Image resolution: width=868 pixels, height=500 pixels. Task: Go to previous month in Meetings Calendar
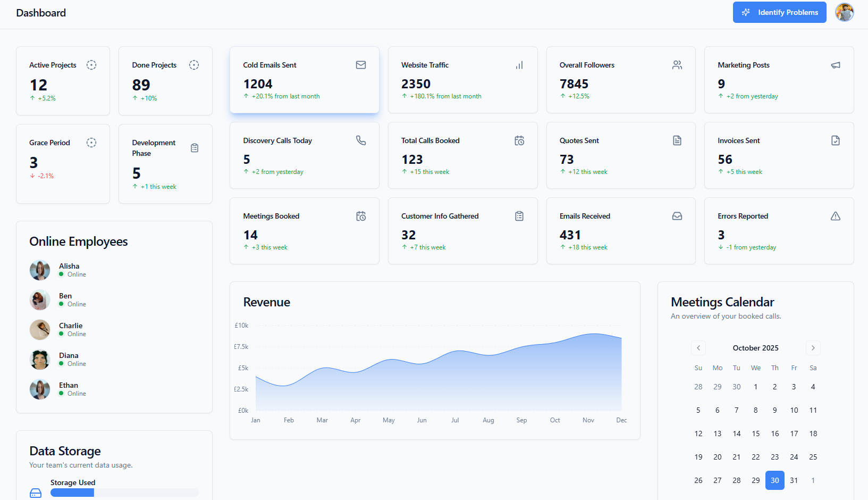tap(698, 348)
